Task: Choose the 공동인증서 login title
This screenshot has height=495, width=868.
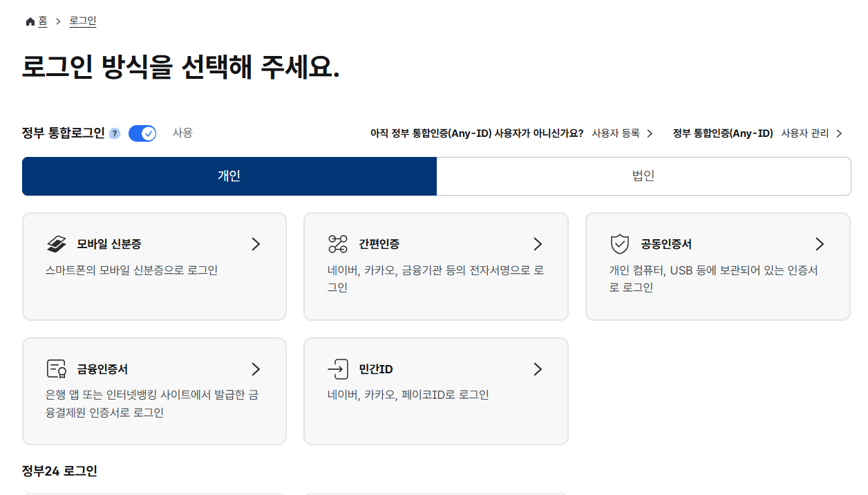Action: [x=666, y=244]
